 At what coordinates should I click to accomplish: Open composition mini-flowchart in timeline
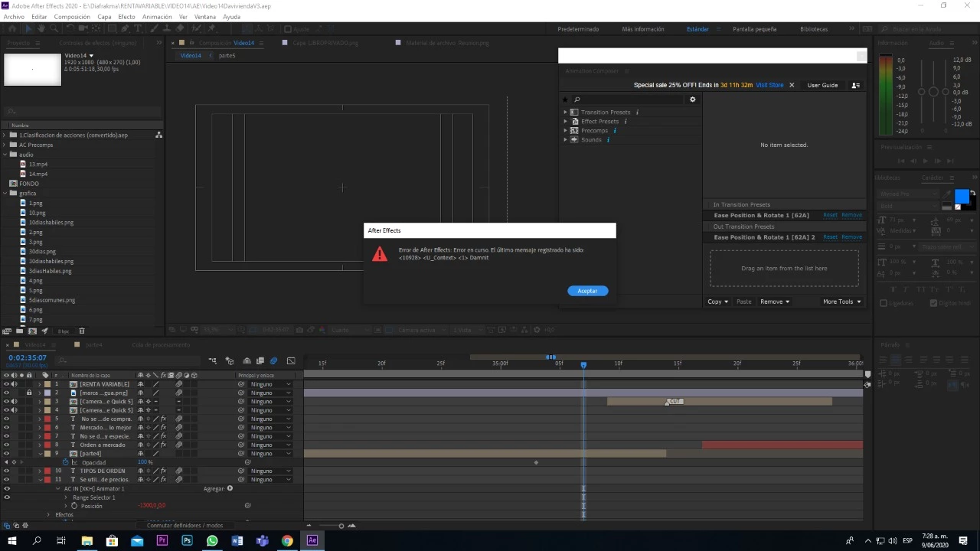[x=212, y=360]
